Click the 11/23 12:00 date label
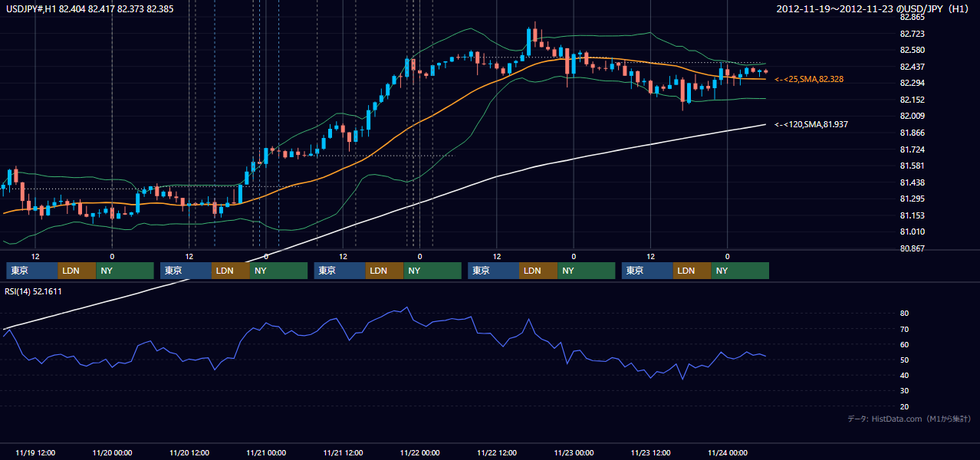 click(651, 452)
